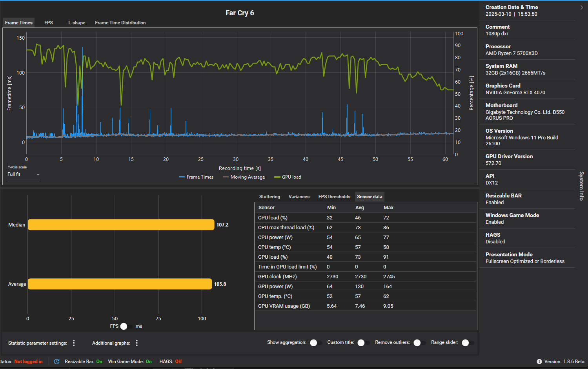
Task: Enable the Range slider switch
Action: (x=468, y=343)
